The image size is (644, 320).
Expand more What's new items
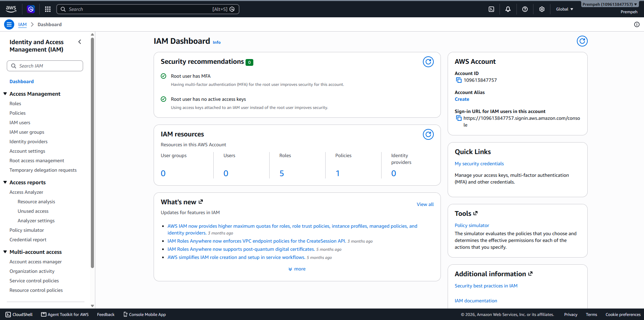pyautogui.click(x=297, y=269)
